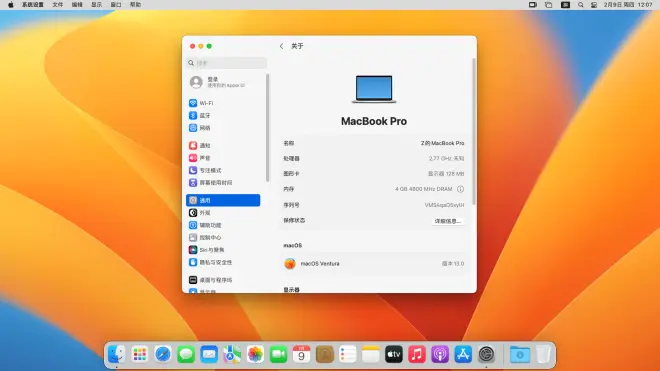Open Accessibility (辅助功能) settings in sidebar
Screen dimensions: 660x371
pos(223,225)
